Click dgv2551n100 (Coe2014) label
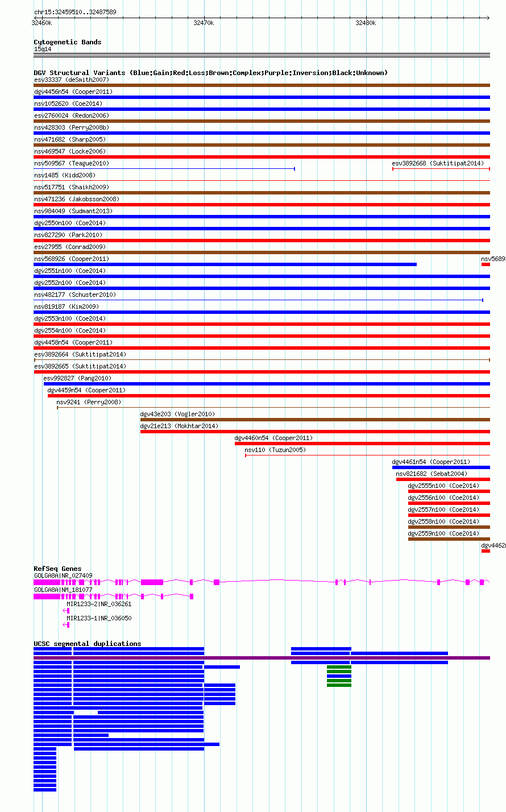The width and height of the screenshot is (506, 812). click(70, 271)
